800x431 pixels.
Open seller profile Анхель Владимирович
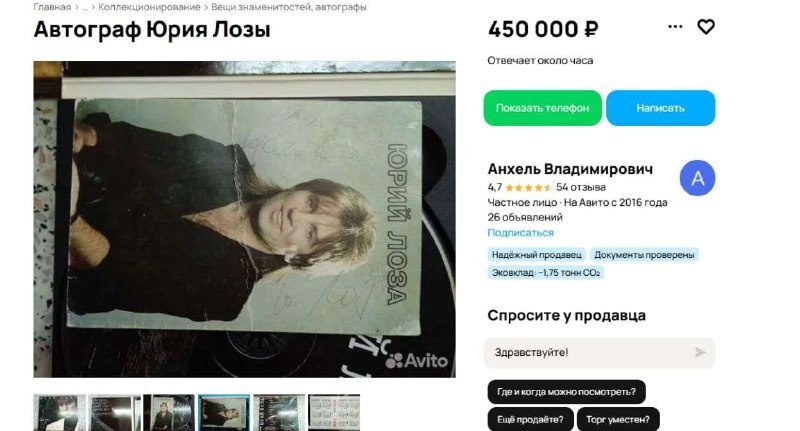click(x=570, y=169)
